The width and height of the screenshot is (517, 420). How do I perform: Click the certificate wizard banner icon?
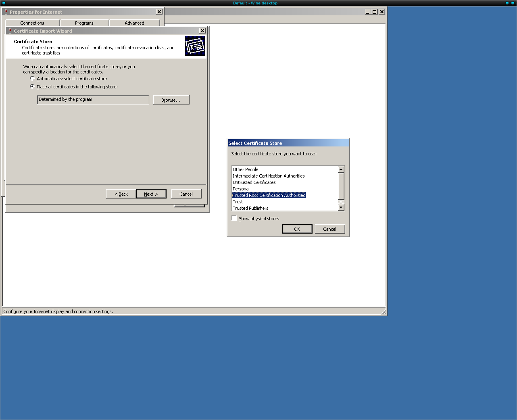tap(195, 46)
